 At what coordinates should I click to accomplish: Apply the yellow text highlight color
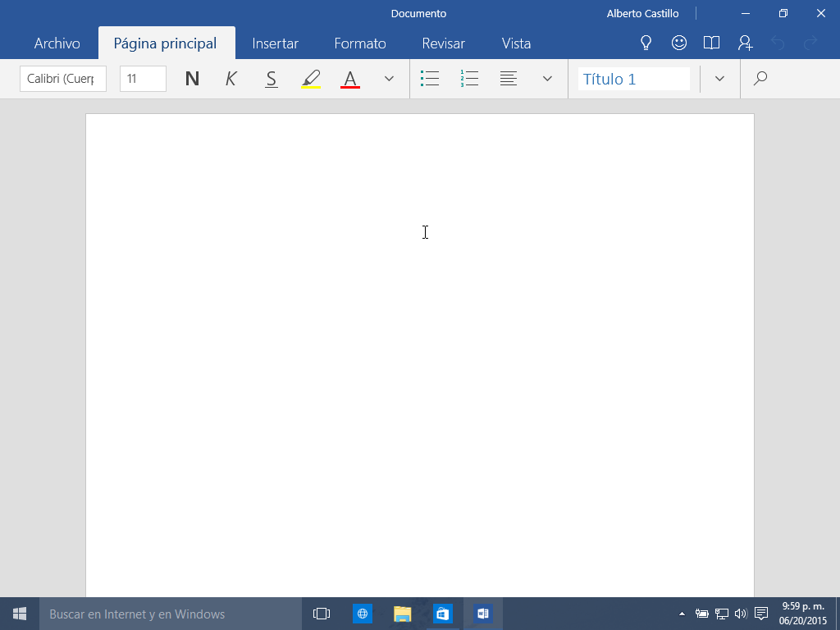point(311,79)
